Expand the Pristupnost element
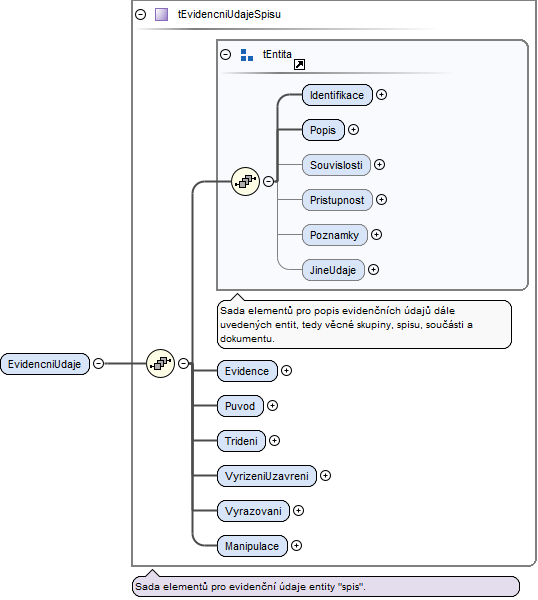538x600 pixels. pos(381,199)
